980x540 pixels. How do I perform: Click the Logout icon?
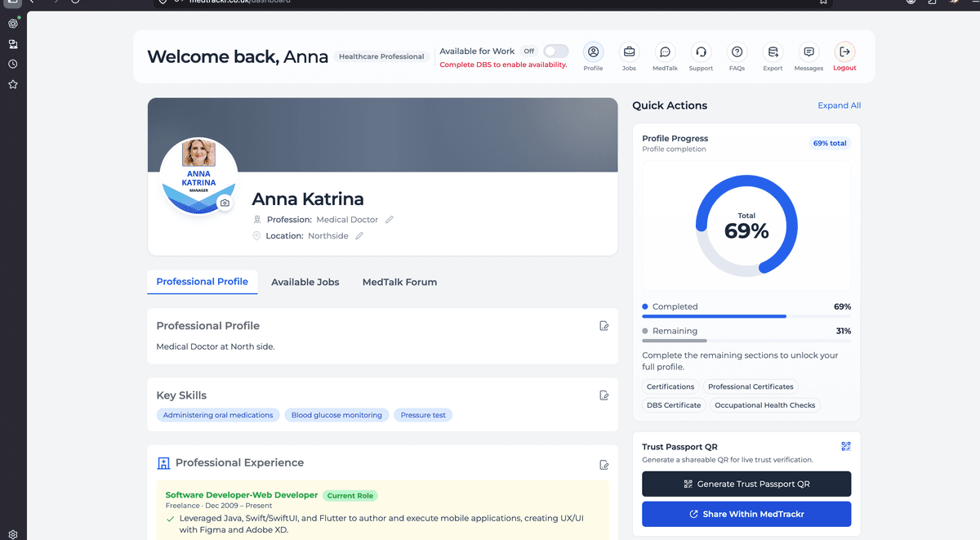pos(844,51)
